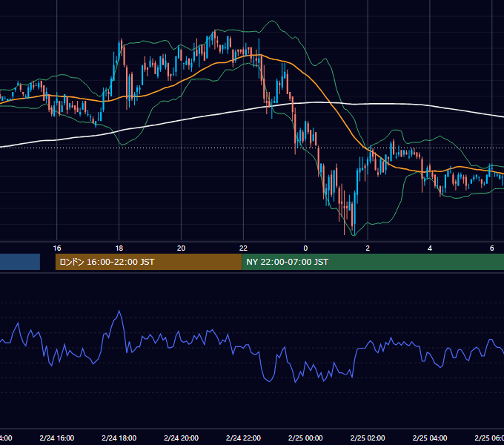Viewport: 504px width, 445px height.
Task: Click the 0 hour label on price chart
Action: click(x=305, y=248)
